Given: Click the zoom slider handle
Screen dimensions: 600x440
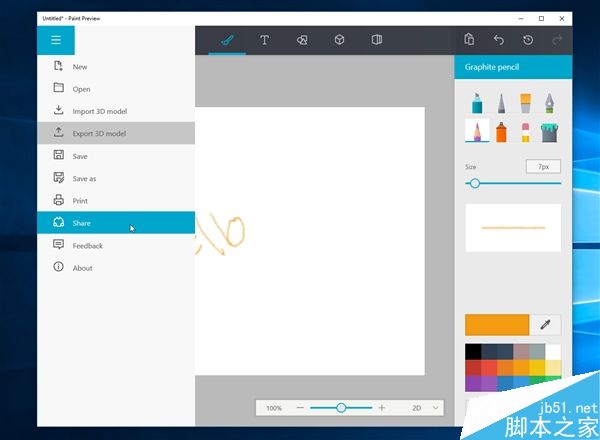Looking at the screenshot, I should coord(341,408).
